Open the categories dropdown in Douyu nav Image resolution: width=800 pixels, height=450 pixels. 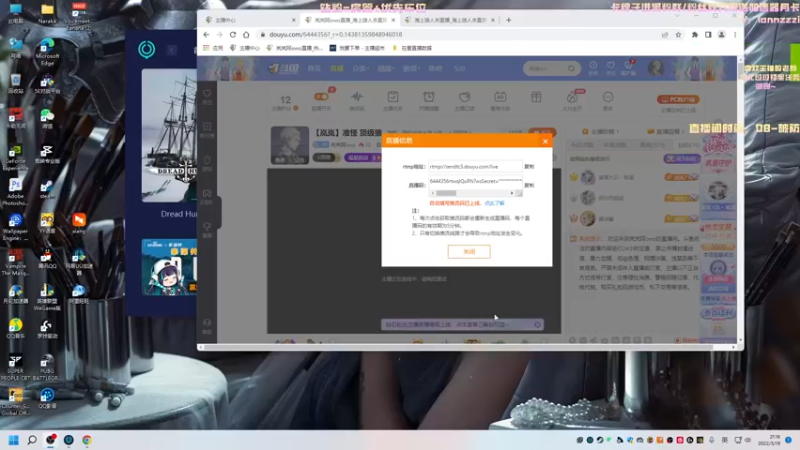tap(360, 68)
